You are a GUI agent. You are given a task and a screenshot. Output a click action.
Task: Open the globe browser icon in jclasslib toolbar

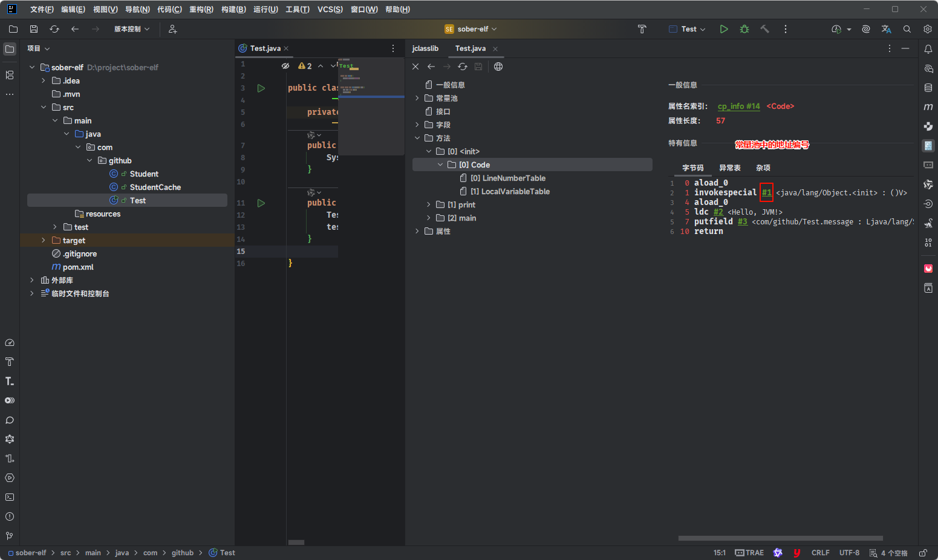498,67
